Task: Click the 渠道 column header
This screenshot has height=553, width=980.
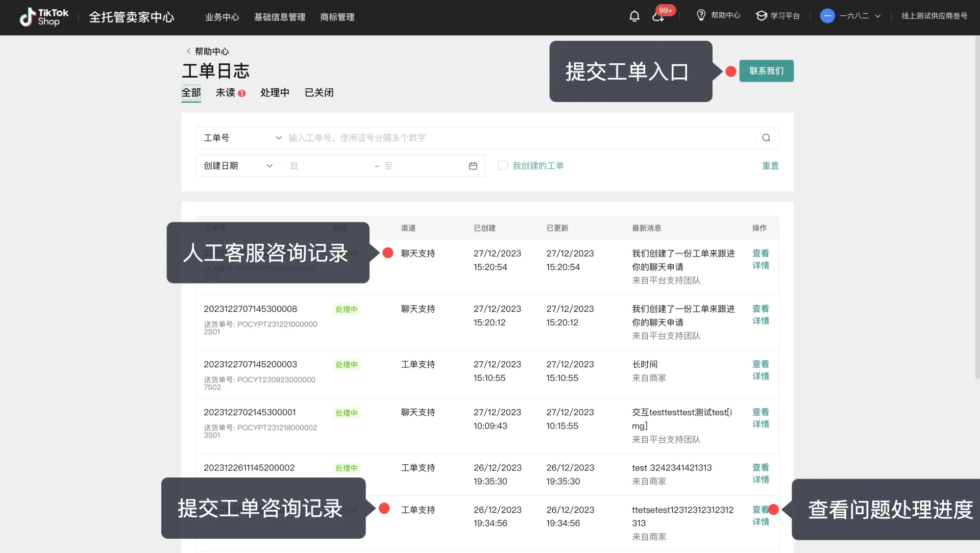Action: tap(408, 228)
